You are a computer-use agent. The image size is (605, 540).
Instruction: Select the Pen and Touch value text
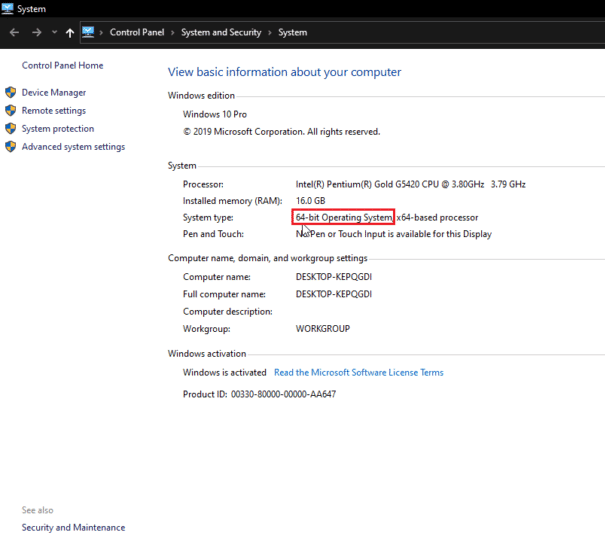(394, 234)
